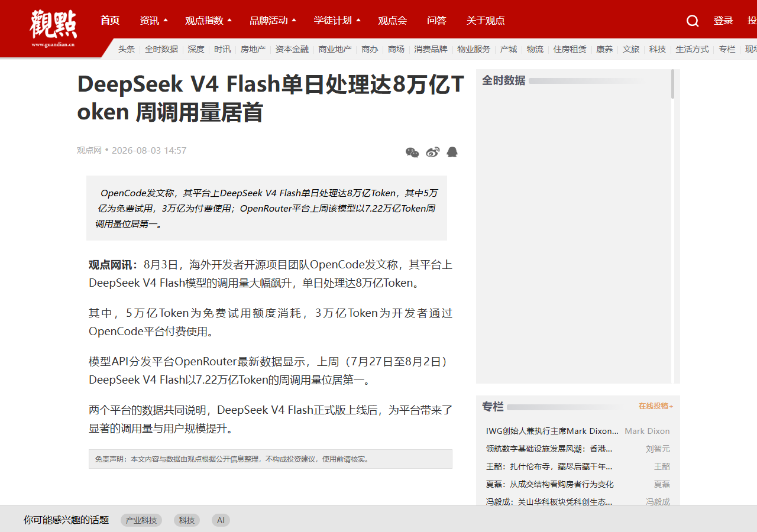Select the 生活方式 category tab
The image size is (757, 532).
(x=693, y=49)
